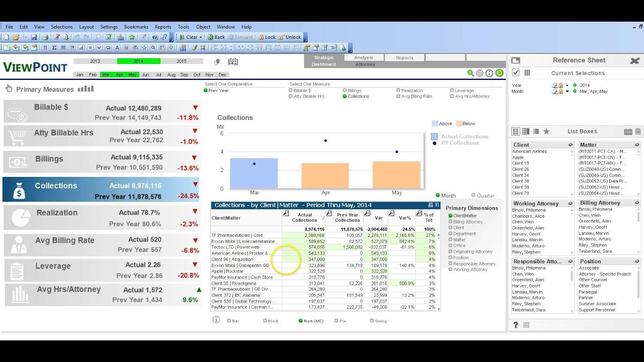The image size is (644, 362).
Task: Expand the Working Attorney list box options
Action: pyautogui.click(x=571, y=204)
